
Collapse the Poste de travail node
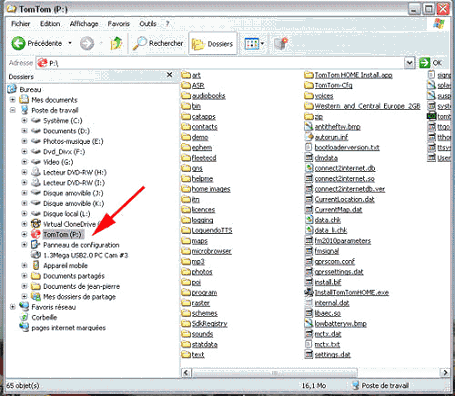(x=13, y=110)
